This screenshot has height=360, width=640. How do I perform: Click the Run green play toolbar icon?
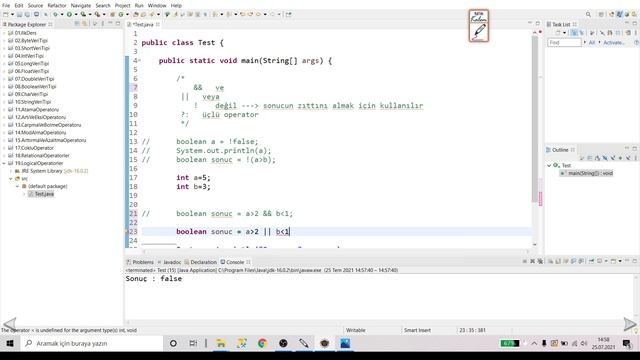coord(69,14)
